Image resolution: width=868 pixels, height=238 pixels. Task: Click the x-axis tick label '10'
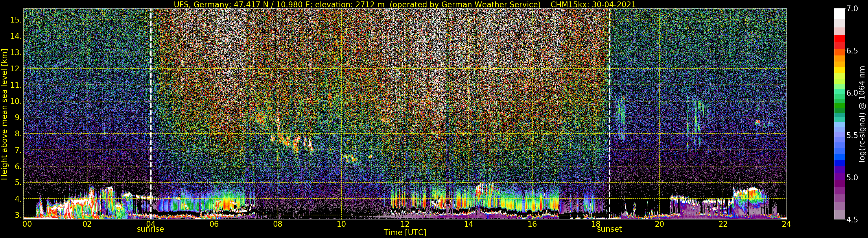tap(341, 224)
